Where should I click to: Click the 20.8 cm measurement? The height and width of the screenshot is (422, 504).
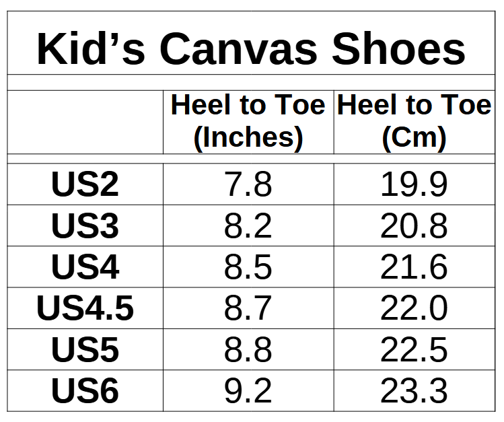tap(414, 226)
